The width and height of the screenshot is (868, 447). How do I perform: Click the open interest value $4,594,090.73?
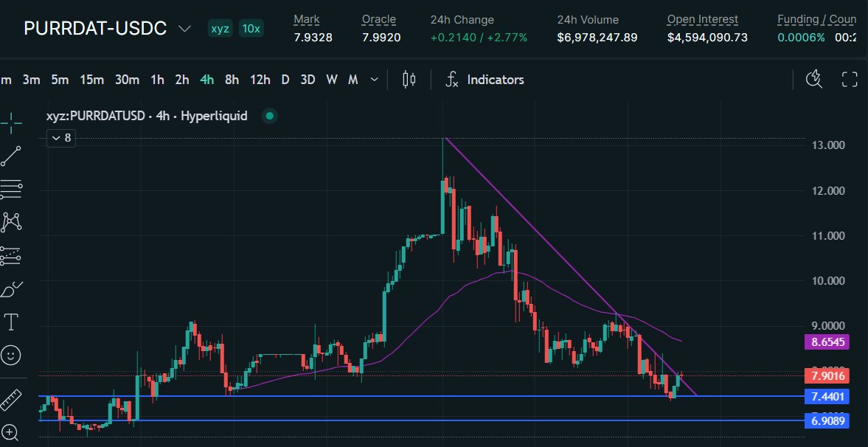707,38
